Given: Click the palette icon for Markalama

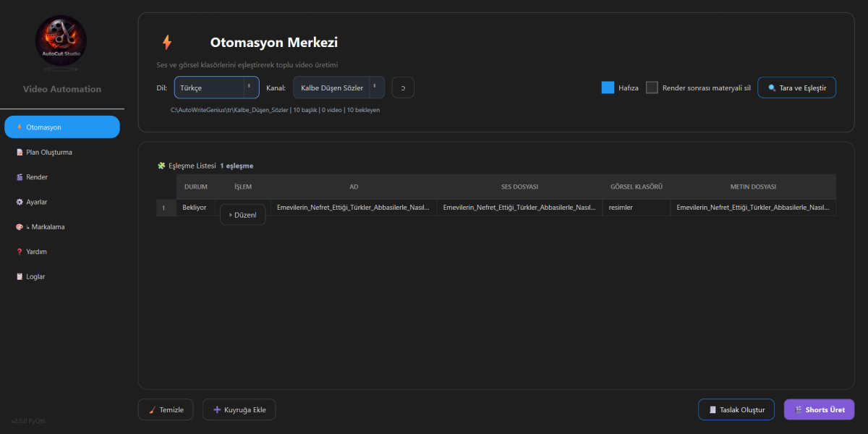Looking at the screenshot, I should point(20,227).
